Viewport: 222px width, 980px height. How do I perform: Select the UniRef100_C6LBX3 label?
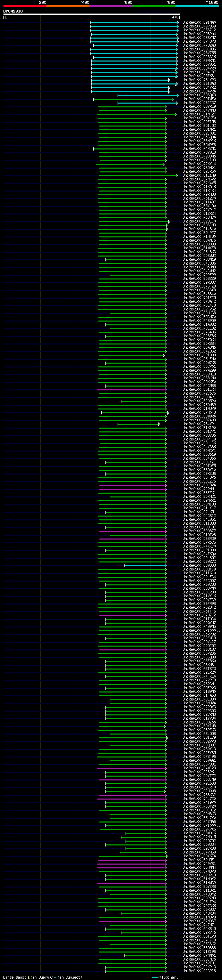199,252
